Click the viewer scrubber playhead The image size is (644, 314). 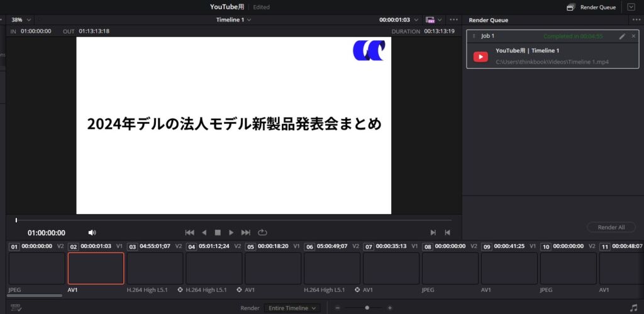click(16, 220)
